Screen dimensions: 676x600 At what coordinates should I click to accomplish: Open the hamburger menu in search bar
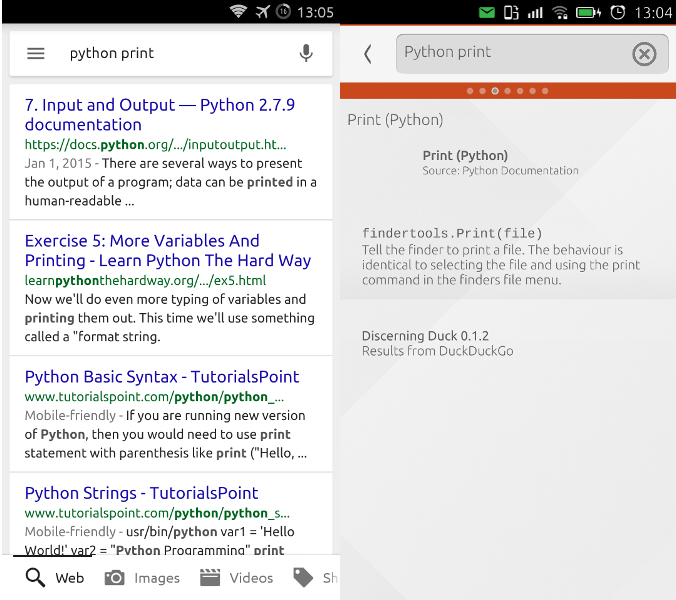coord(36,54)
